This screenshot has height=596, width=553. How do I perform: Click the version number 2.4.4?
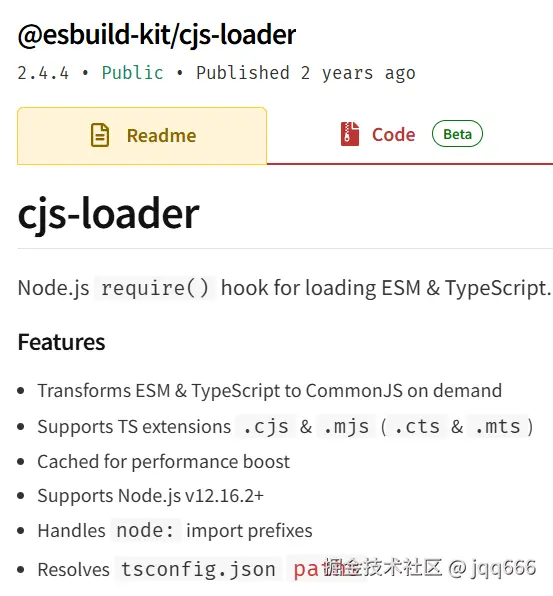pos(43,73)
